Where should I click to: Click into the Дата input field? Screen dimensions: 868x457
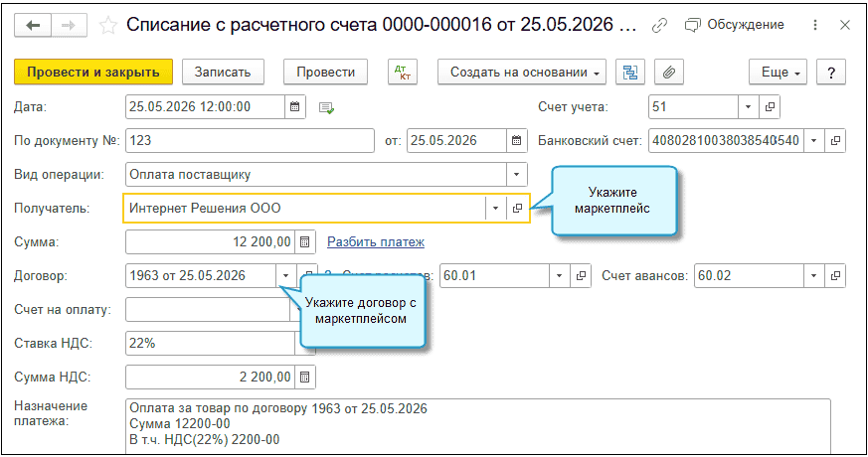[x=206, y=106]
